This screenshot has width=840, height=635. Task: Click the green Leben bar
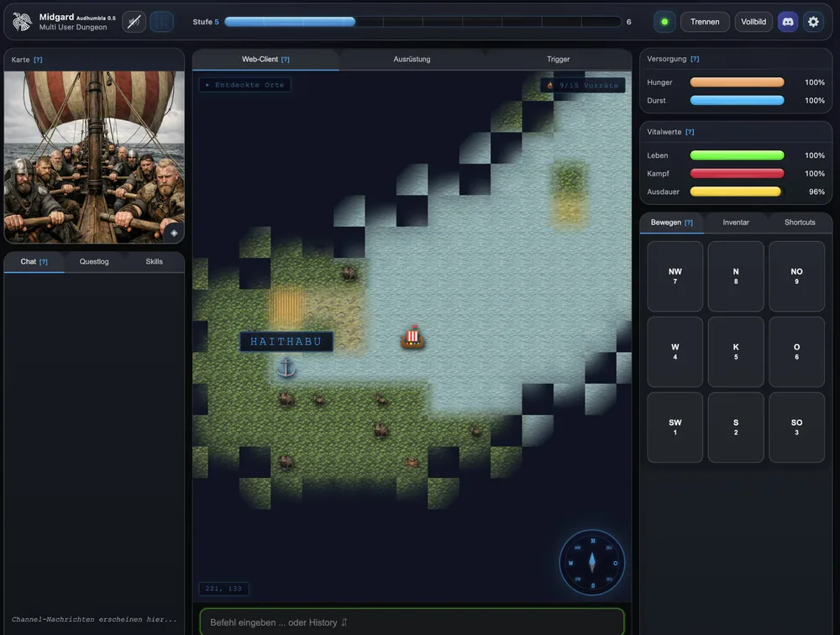click(738, 155)
